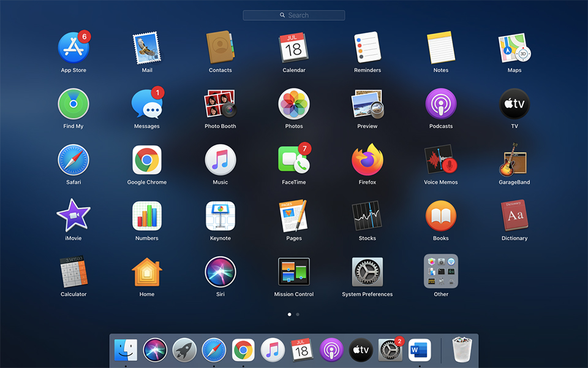Launch the Dictionary app
The height and width of the screenshot is (368, 588).
[x=514, y=216]
